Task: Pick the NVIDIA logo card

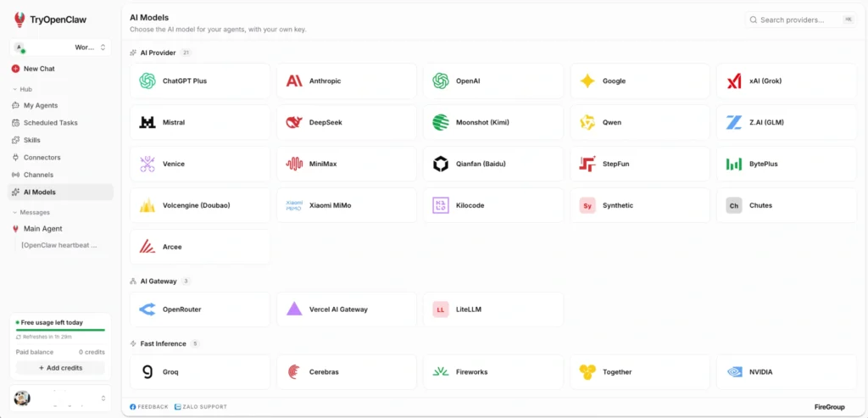Action: pos(787,372)
